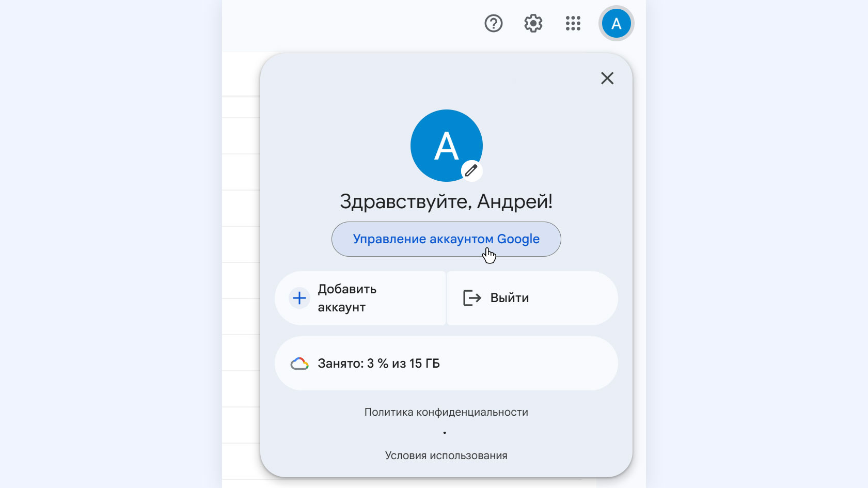Viewport: 868px width, 488px height.
Task: Click the Выйти sign out button
Action: (532, 298)
